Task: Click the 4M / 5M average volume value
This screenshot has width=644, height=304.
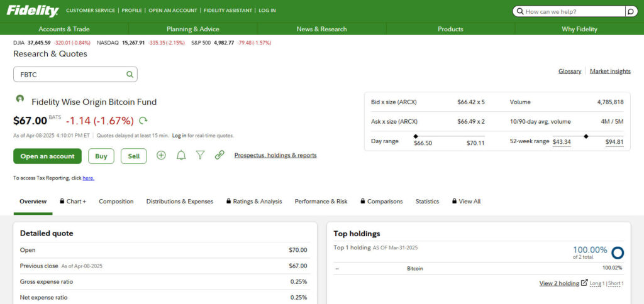Action: click(612, 121)
